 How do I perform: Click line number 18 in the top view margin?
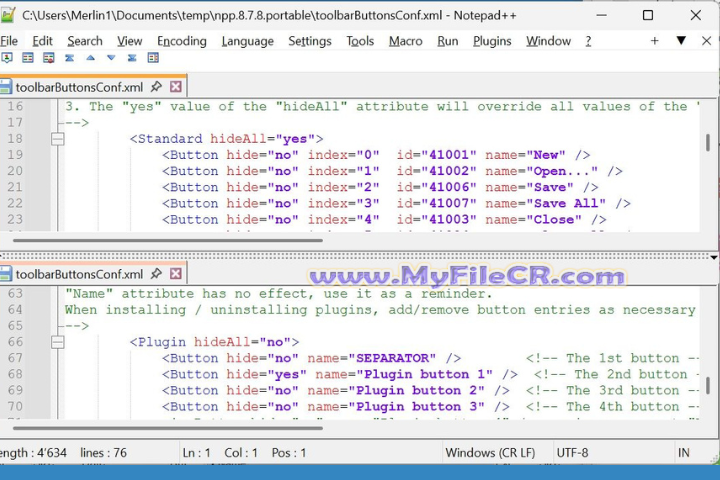point(15,139)
